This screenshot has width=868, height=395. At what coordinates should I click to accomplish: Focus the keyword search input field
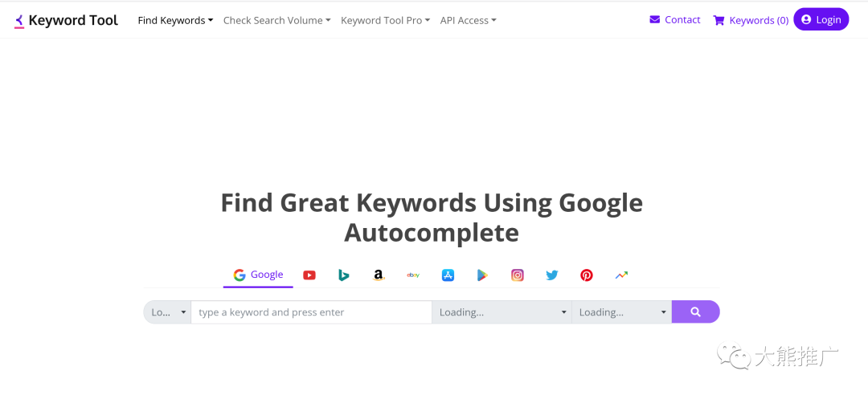[x=311, y=312]
